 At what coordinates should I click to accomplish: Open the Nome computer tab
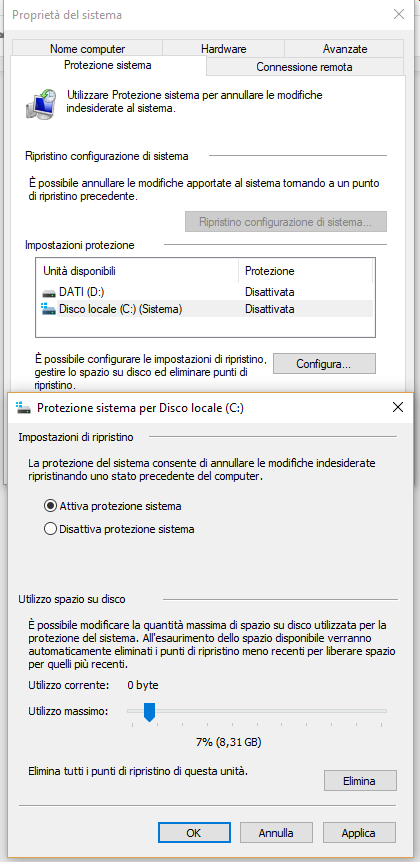coord(87,49)
